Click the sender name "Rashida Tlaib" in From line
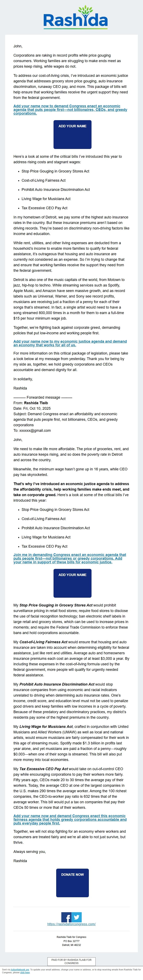 (36, 403)
